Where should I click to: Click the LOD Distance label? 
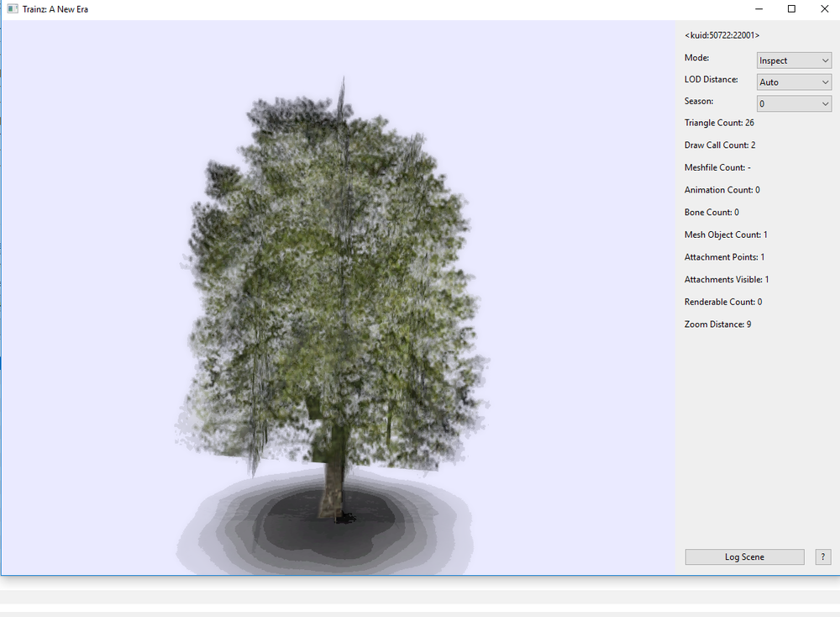(711, 79)
